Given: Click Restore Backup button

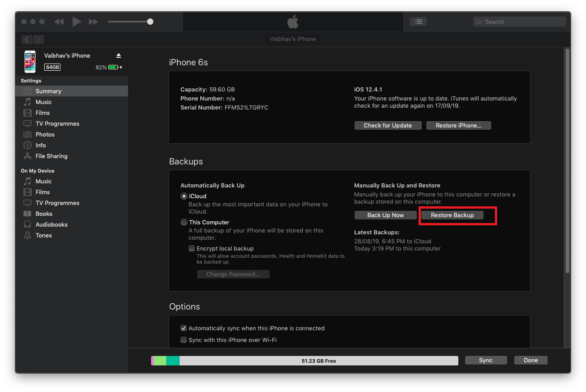Looking at the screenshot, I should coord(452,215).
